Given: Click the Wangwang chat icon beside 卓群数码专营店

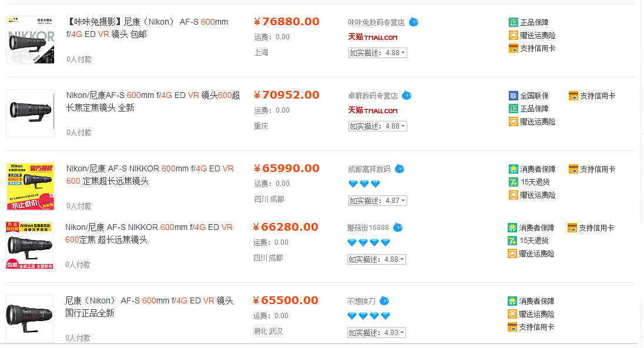Looking at the screenshot, I should (407, 96).
